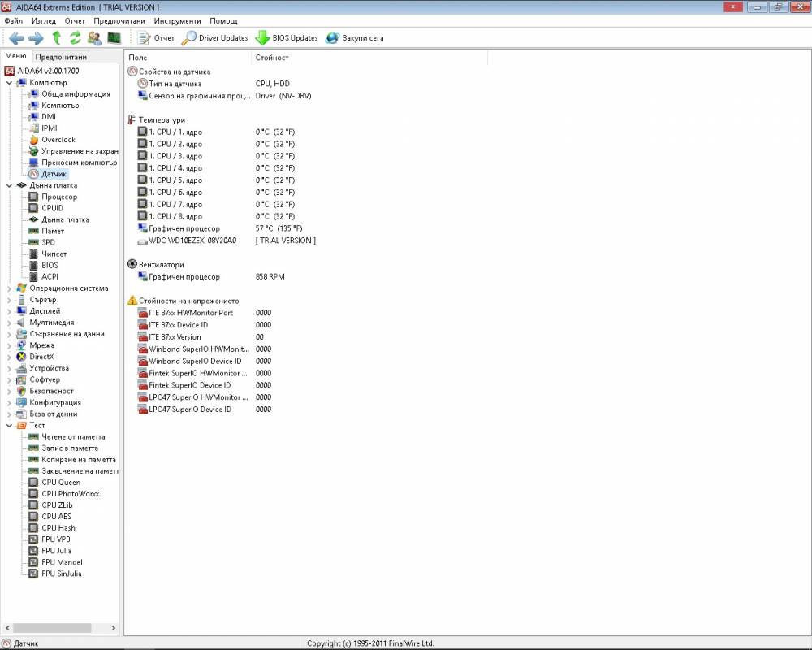Click the tree panel horizontal scrollbar
This screenshot has width=812, height=650.
point(52,628)
